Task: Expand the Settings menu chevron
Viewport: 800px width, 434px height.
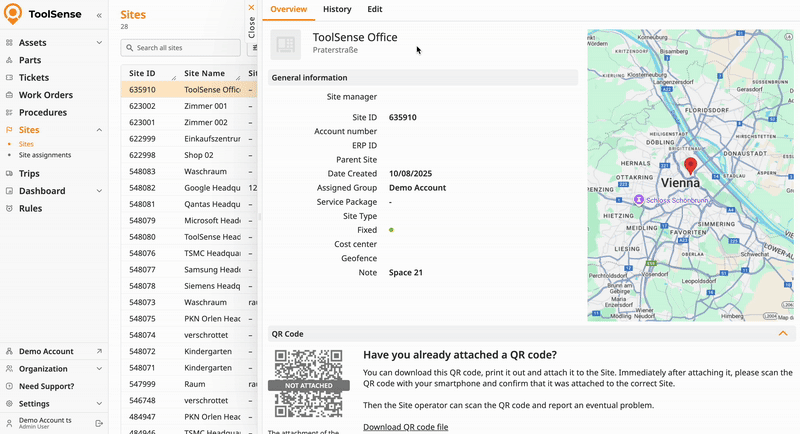Action: coord(99,403)
